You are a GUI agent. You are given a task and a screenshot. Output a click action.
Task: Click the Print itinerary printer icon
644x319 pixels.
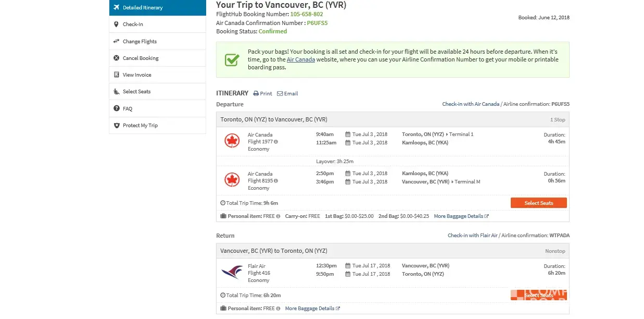pyautogui.click(x=256, y=94)
